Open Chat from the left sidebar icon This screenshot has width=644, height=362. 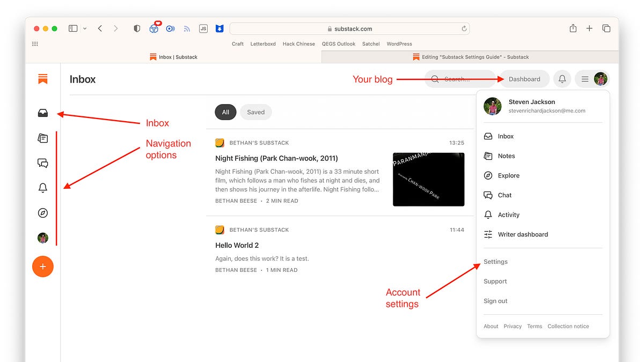[43, 163]
